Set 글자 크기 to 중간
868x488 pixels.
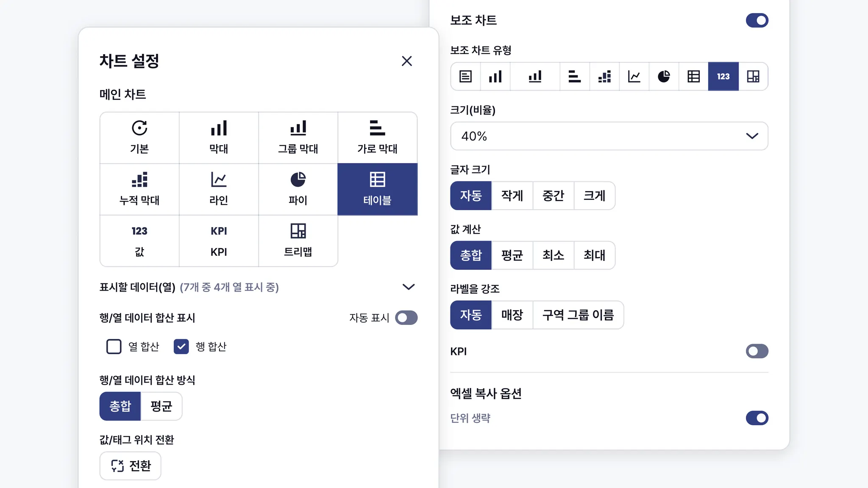tap(553, 196)
